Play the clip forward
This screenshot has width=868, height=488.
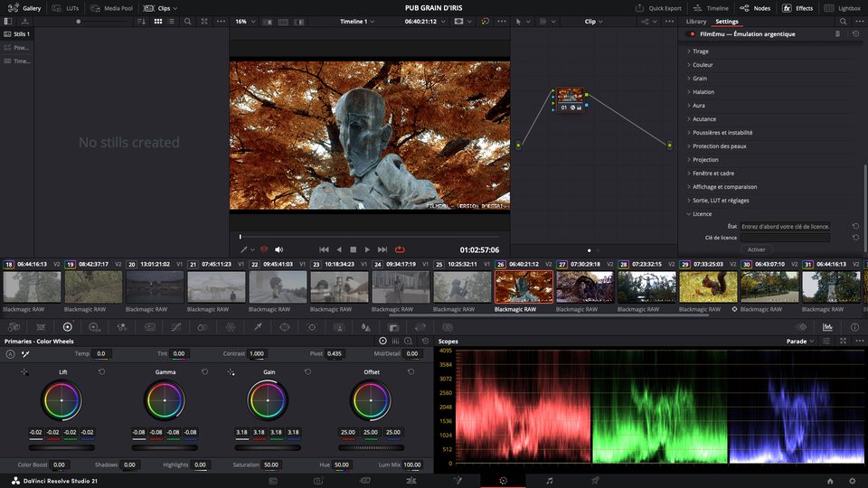click(x=367, y=249)
